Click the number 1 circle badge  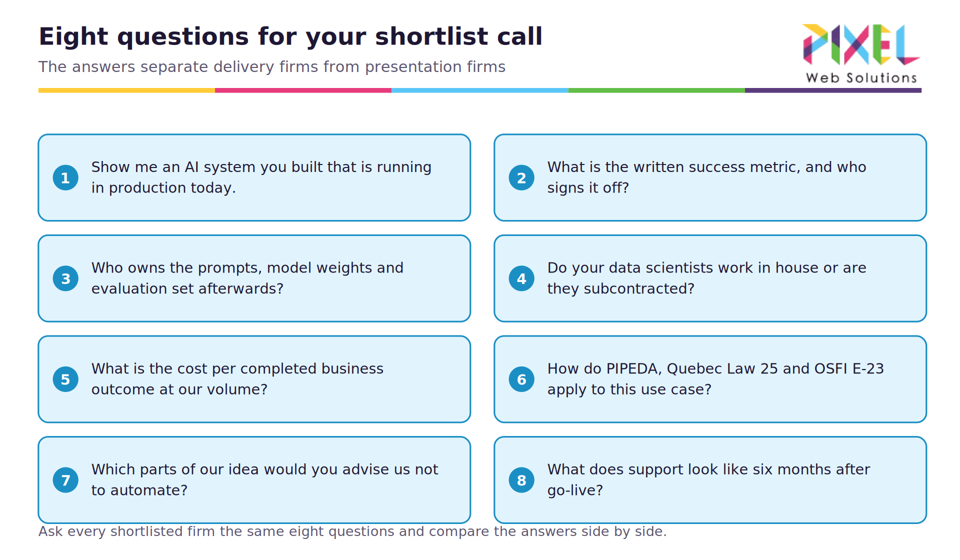click(65, 177)
